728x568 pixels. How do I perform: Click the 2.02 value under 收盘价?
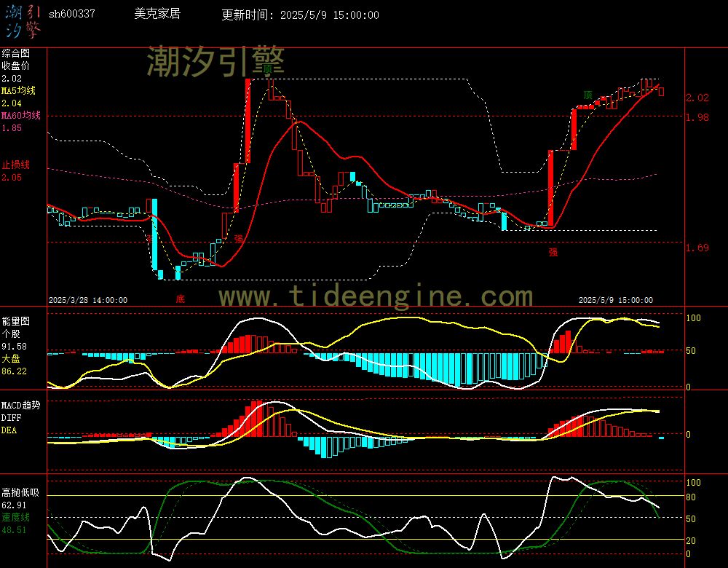coord(12,79)
